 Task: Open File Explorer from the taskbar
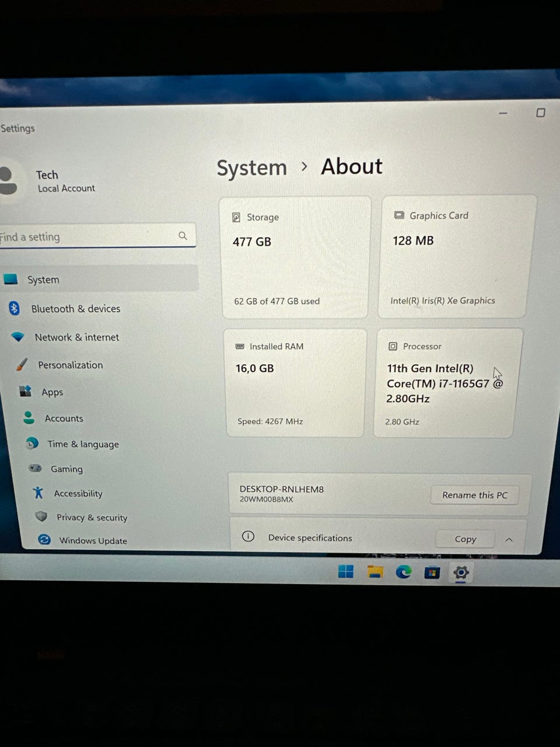375,571
